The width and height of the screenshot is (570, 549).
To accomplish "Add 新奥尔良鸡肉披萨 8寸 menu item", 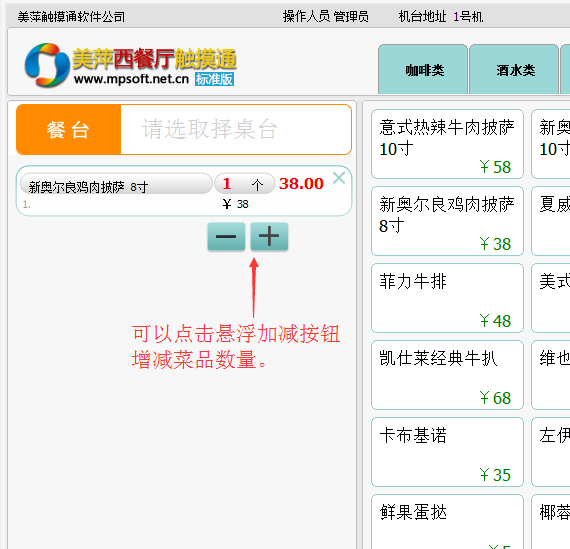I will click(447, 221).
